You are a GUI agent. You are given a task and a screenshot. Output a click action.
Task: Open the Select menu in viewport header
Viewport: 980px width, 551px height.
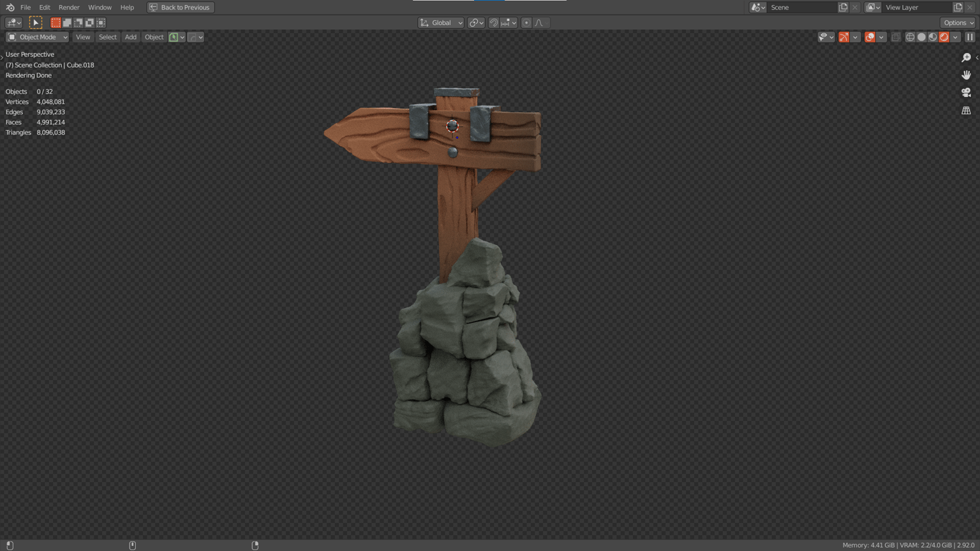pos(108,37)
